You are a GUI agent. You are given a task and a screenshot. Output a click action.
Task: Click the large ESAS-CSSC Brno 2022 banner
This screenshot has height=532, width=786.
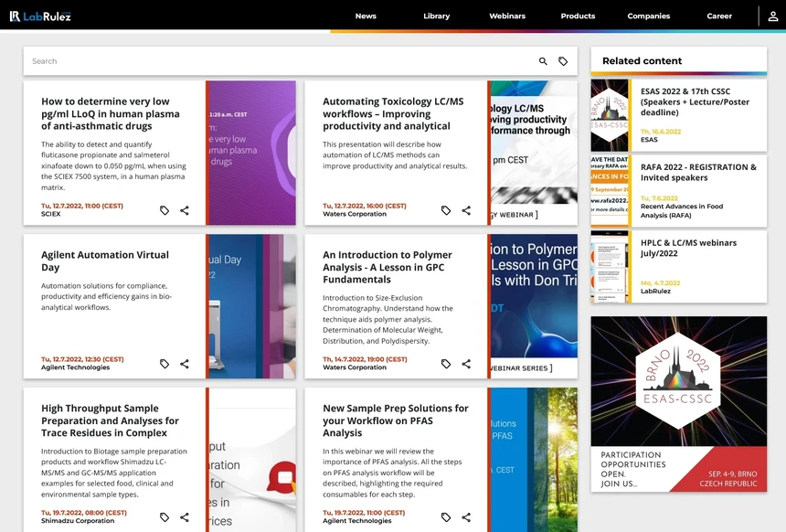(679, 404)
